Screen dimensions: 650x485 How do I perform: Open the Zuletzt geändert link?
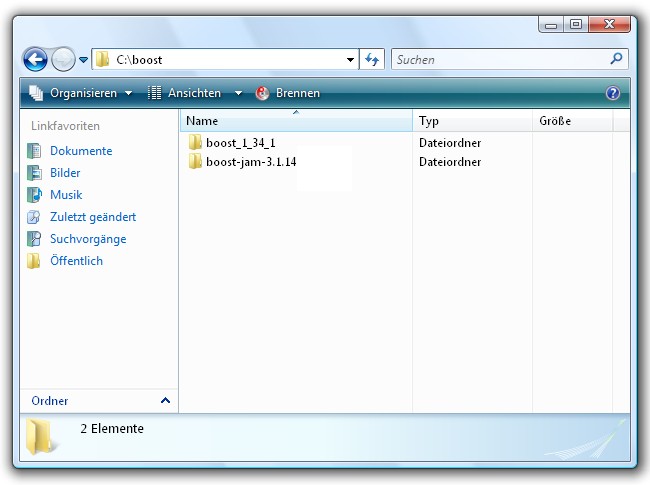pos(93,217)
